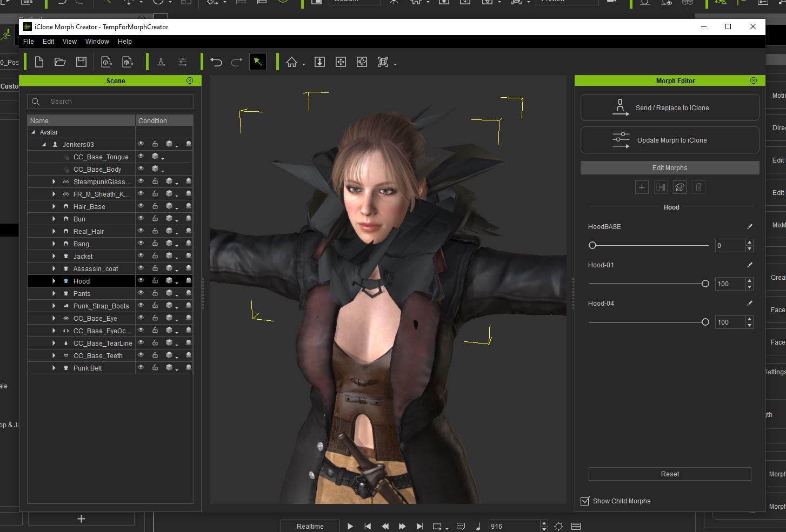Click the third icon under Edit Morphs
Viewport: 786px width, 532px height.
680,187
